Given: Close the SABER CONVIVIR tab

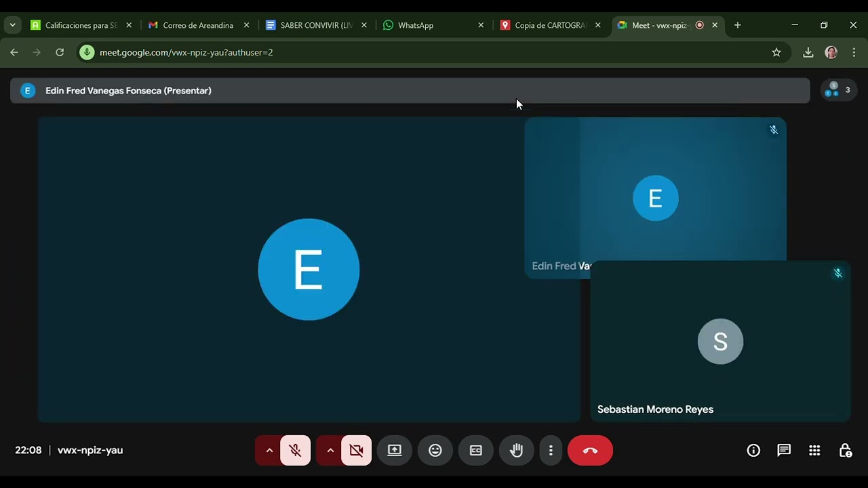Looking at the screenshot, I should coord(363,25).
